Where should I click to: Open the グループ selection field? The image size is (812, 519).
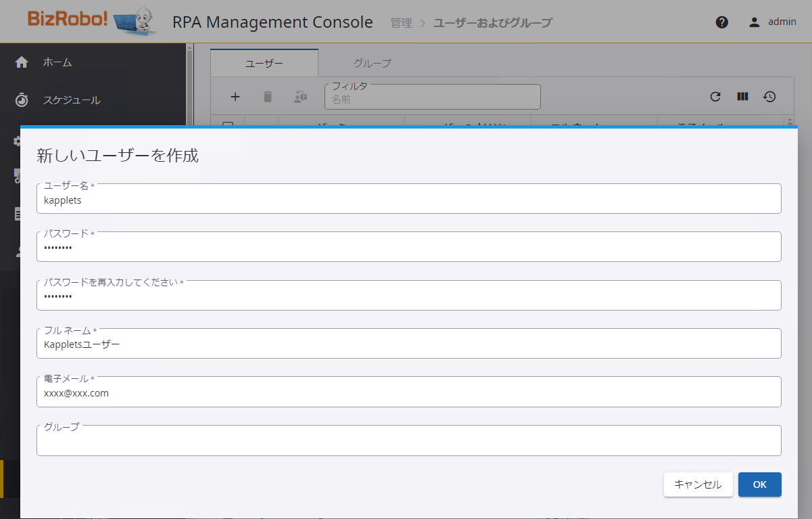(409, 441)
